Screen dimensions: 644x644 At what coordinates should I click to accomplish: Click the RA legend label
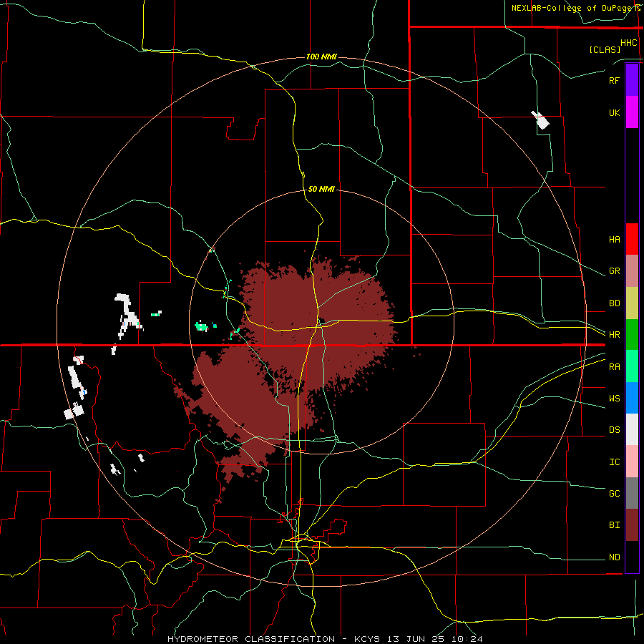614,366
